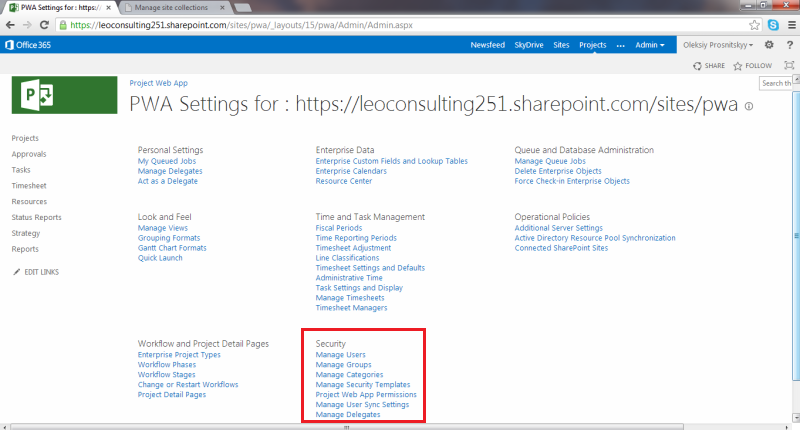Go to Newsfeed
800x430 pixels.
[x=487, y=45]
